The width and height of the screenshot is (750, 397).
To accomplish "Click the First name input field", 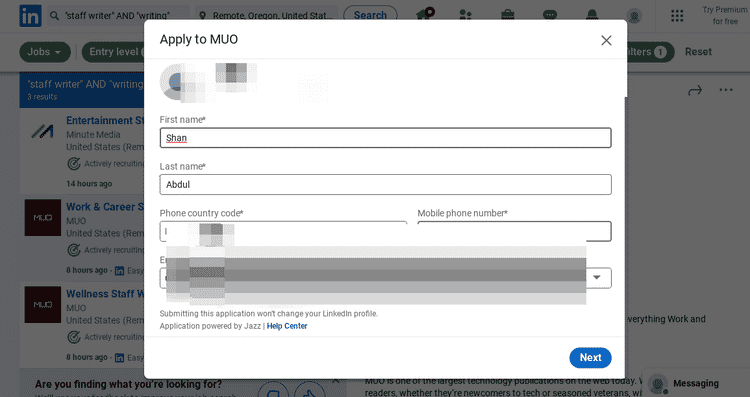I will point(386,138).
